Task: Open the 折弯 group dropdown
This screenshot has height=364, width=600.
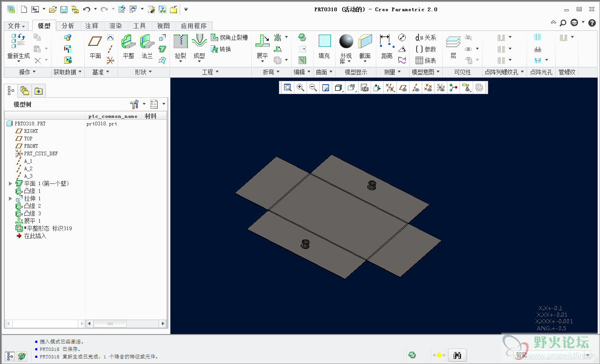Action: (271, 72)
